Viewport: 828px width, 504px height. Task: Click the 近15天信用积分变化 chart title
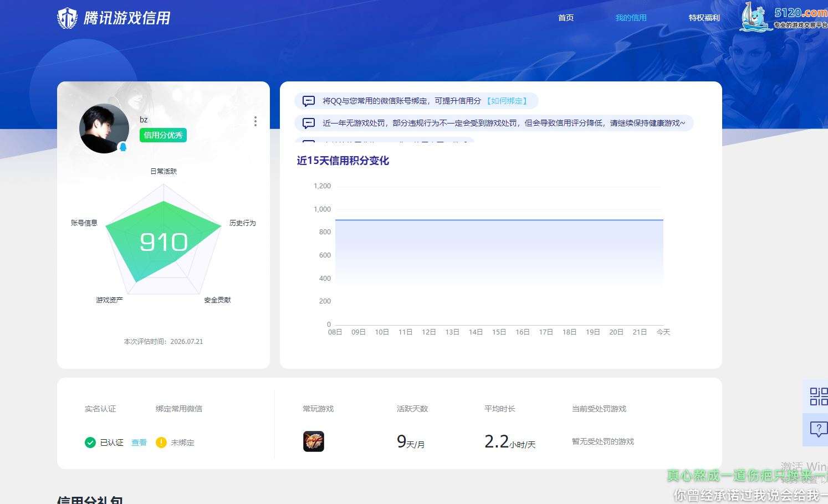coord(343,161)
